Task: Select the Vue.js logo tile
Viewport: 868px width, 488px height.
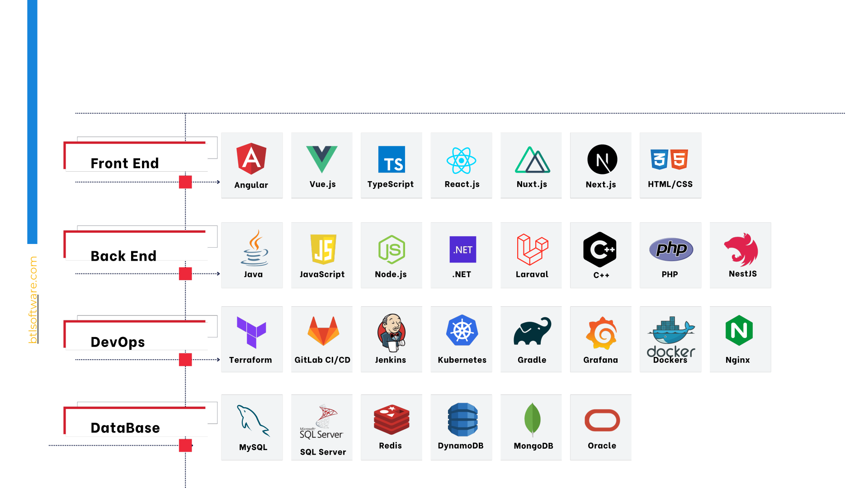Action: pos(322,165)
